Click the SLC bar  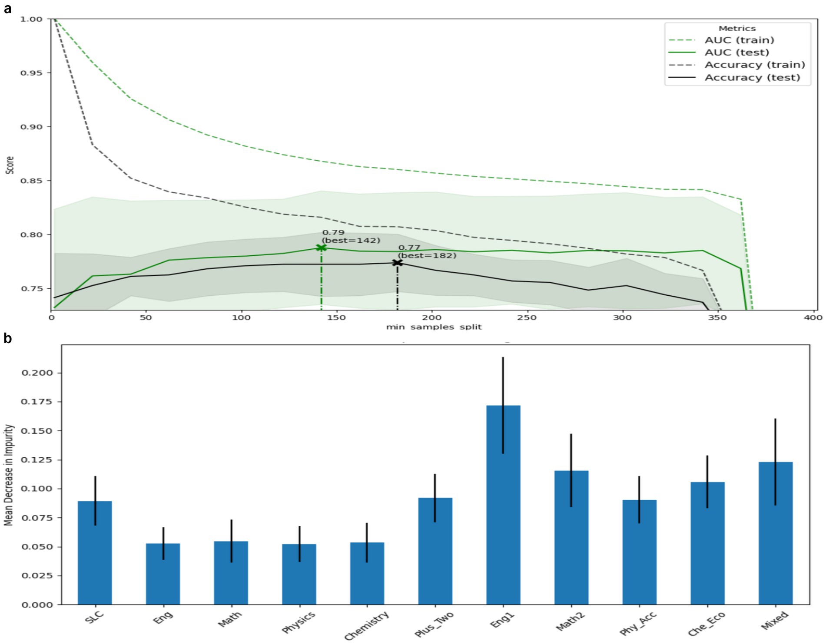coord(95,553)
